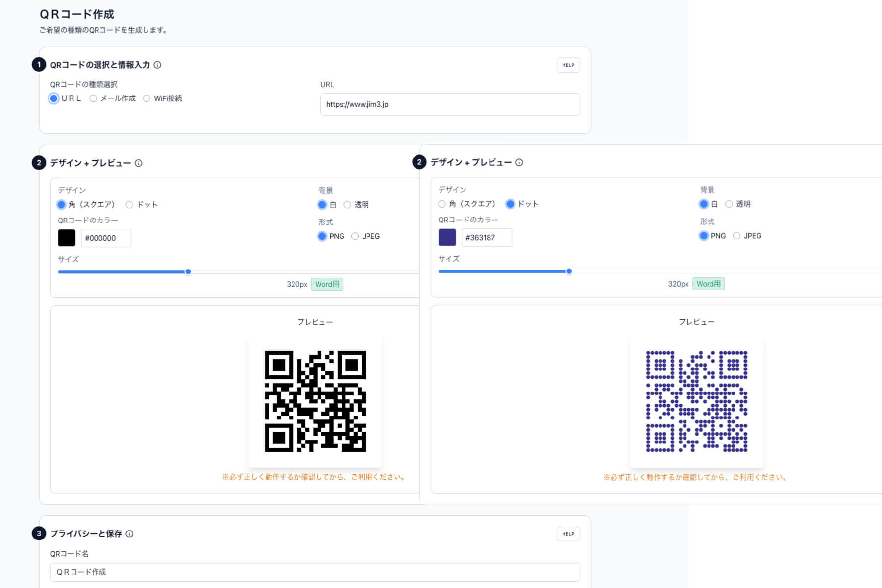Click the URL input field
The image size is (882, 588).
click(450, 104)
